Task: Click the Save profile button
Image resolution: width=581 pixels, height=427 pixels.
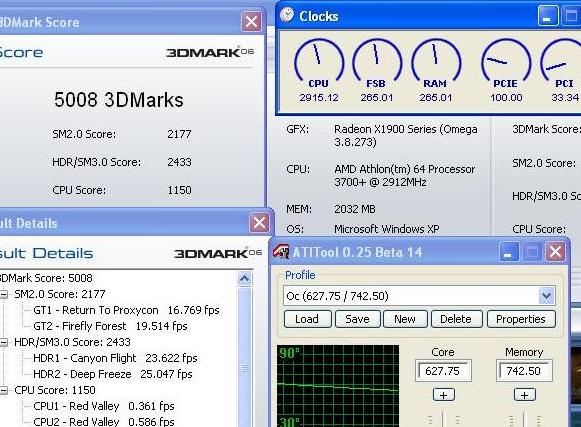Action: (x=358, y=319)
